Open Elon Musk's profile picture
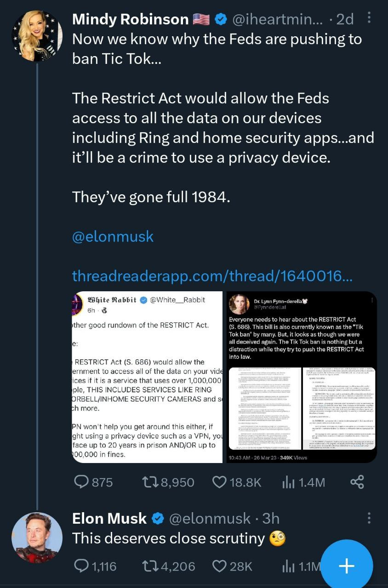This screenshot has height=588, width=388. click(x=37, y=537)
